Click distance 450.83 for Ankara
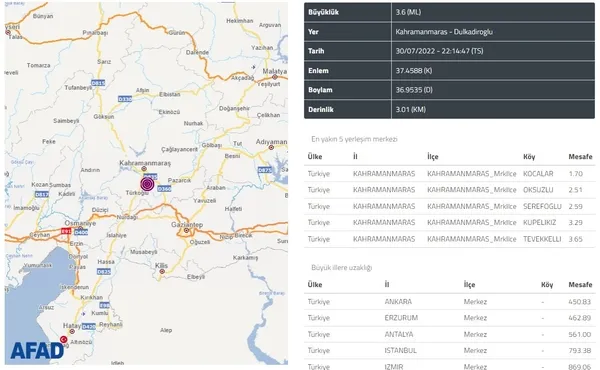 click(580, 302)
